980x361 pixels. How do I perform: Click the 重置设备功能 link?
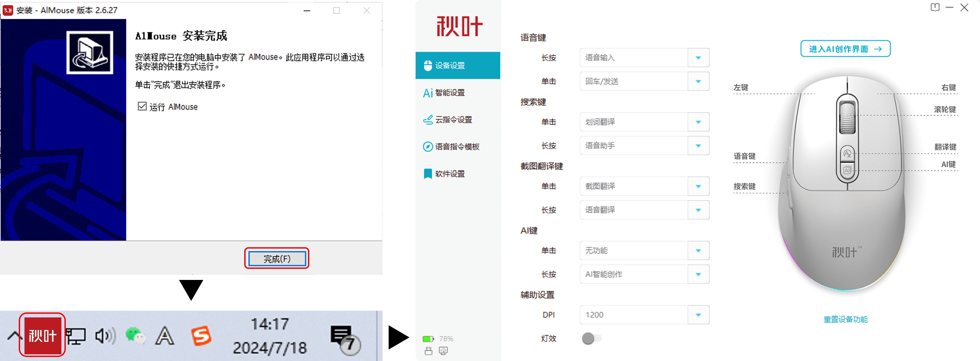845,319
